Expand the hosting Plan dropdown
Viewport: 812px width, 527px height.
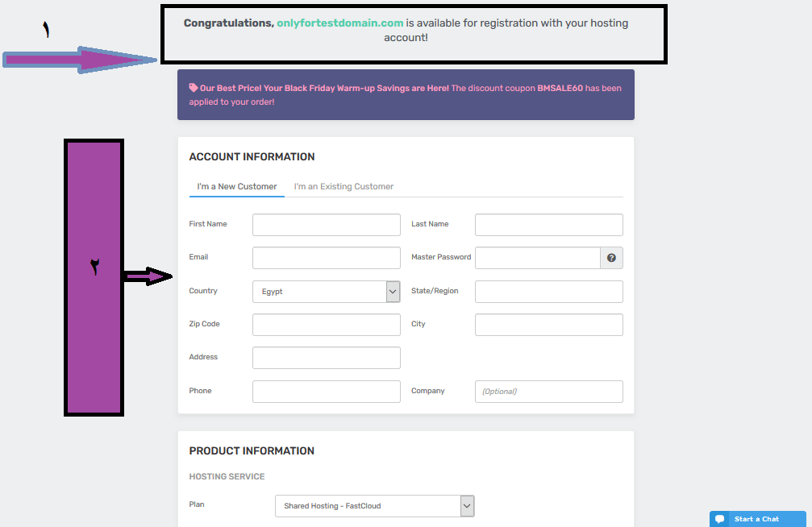coord(374,506)
